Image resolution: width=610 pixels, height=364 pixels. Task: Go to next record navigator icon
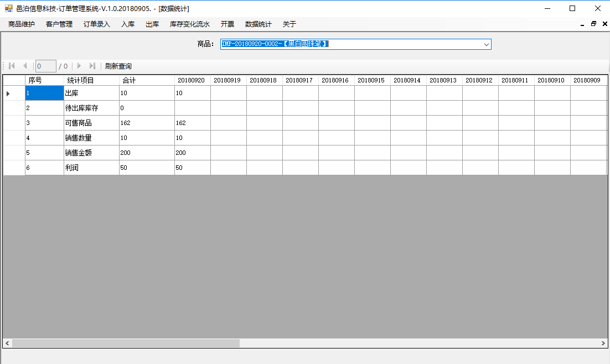coord(79,66)
